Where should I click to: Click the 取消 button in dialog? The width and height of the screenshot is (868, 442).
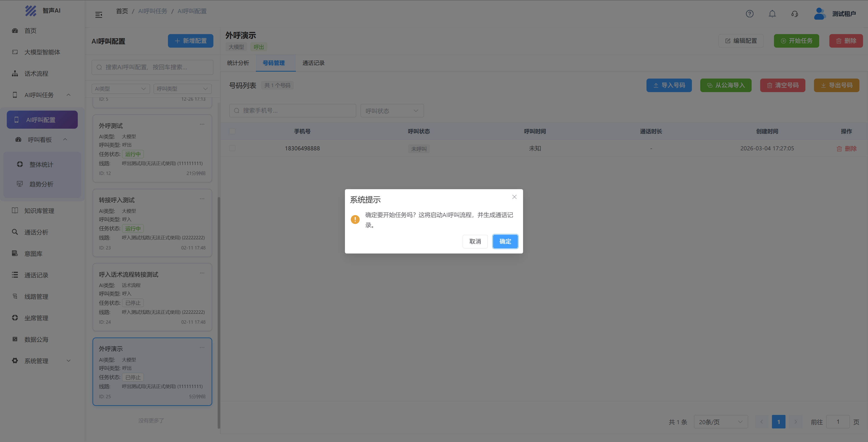[x=475, y=241]
